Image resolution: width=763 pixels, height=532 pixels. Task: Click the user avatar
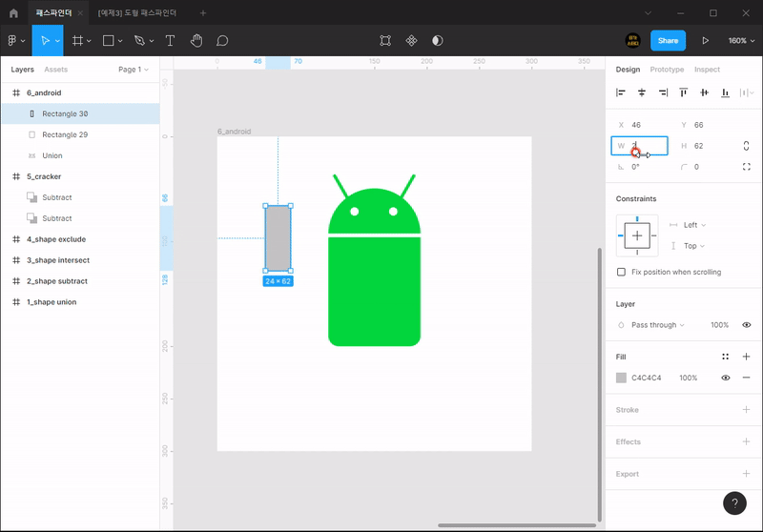click(632, 41)
